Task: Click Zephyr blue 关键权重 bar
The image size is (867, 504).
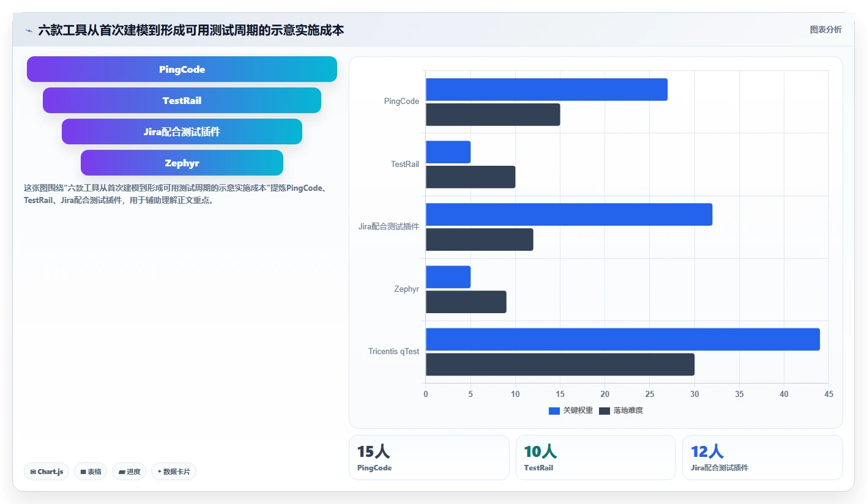Action: 448,276
